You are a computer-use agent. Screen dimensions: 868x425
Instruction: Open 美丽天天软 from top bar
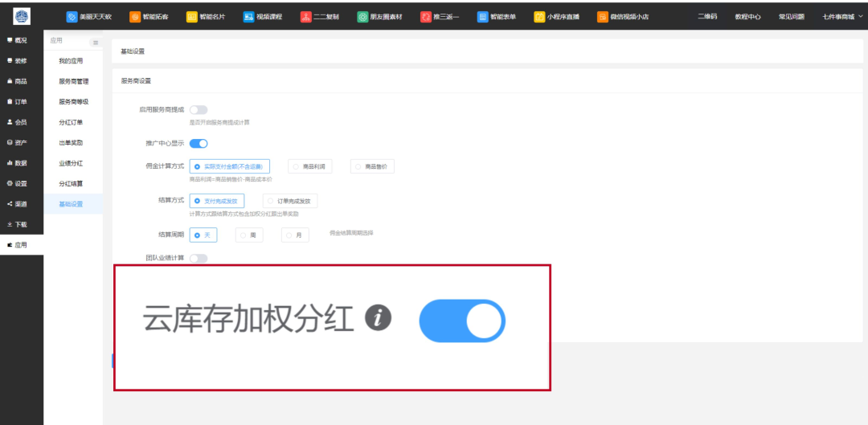click(89, 17)
